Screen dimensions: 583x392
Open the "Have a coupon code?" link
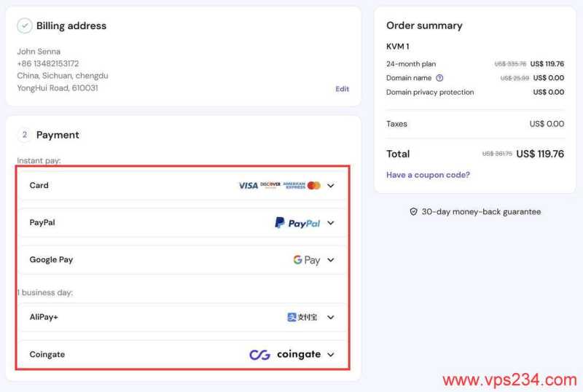428,175
